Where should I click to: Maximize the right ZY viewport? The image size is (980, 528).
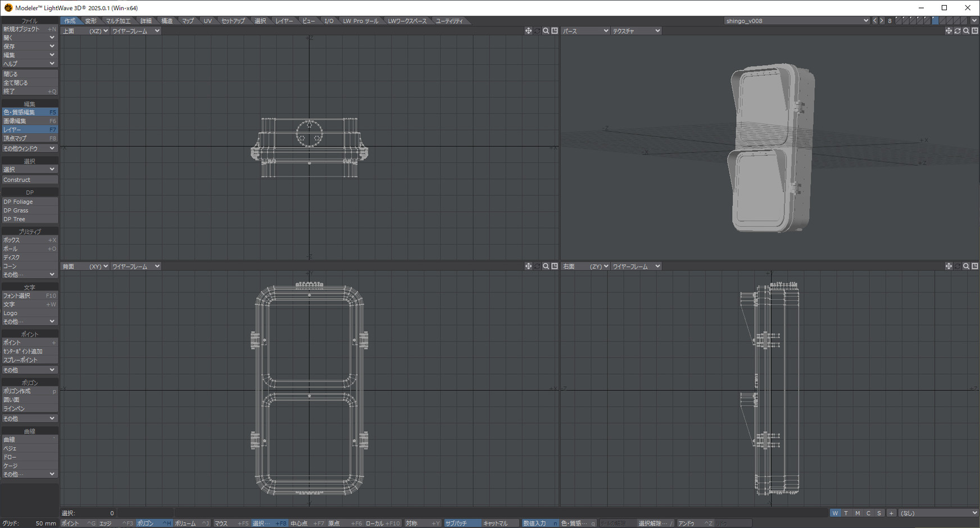[x=975, y=266]
